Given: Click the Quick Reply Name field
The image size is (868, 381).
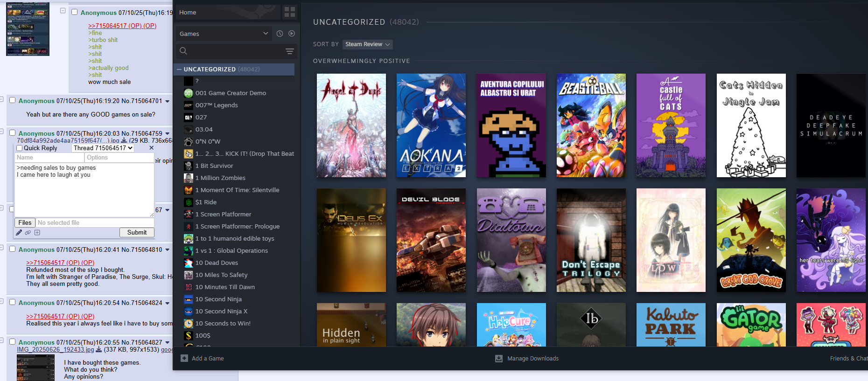Looking at the screenshot, I should 49,158.
